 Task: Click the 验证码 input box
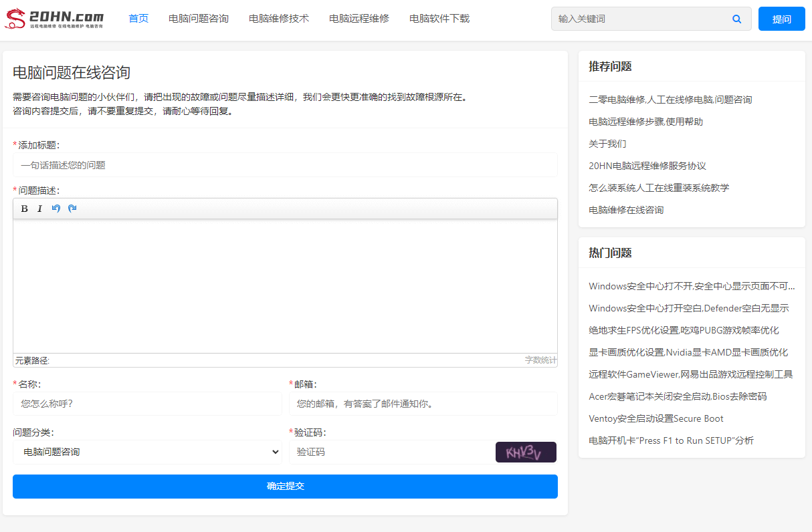[x=391, y=452]
